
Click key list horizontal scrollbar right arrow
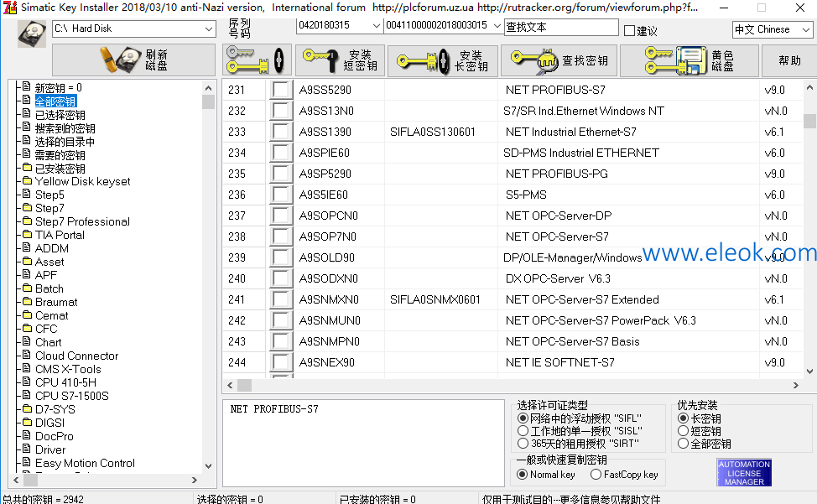(796, 385)
